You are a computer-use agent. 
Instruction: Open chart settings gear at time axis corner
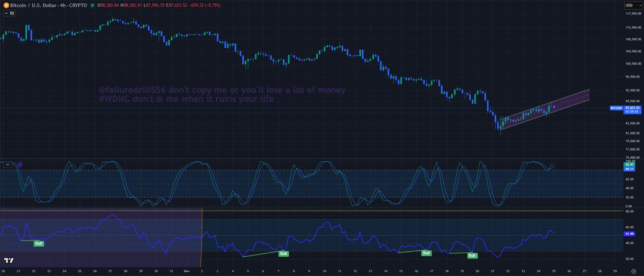(x=634, y=272)
